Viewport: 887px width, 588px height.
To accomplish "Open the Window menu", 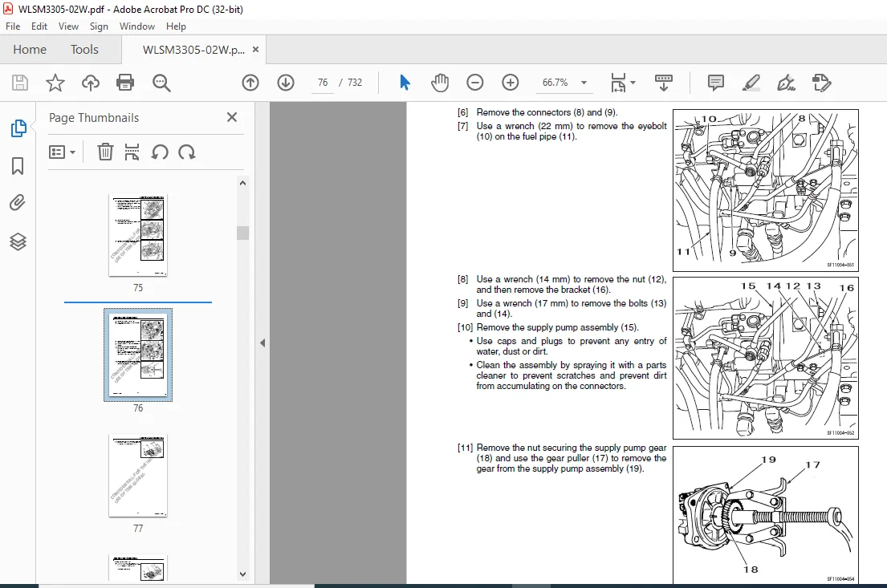I will 137,26.
